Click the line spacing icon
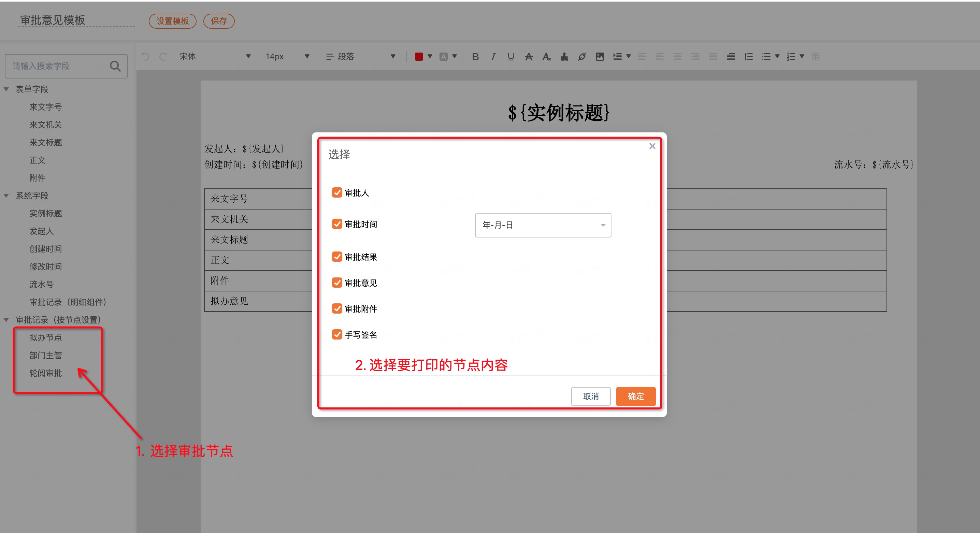Viewport: 980px width, 533px height. [748, 57]
